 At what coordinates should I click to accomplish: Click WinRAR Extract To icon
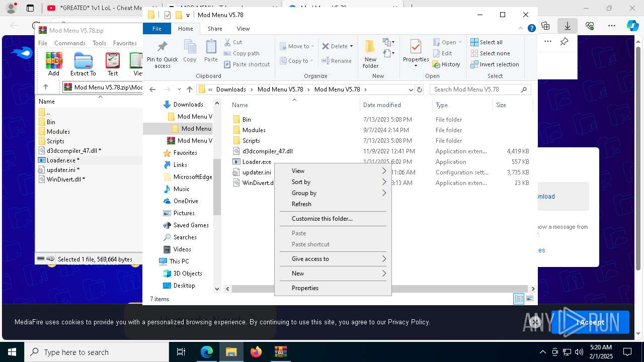[x=83, y=64]
